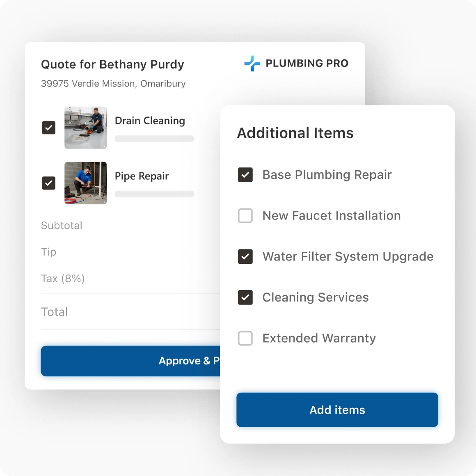Uncheck the Pipe Repair checkbox
This screenshot has width=476, height=476.
[x=49, y=183]
